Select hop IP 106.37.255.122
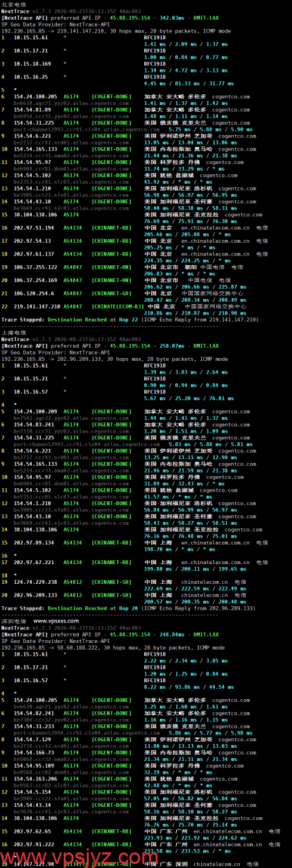The image size is (292, 868). coord(35,266)
